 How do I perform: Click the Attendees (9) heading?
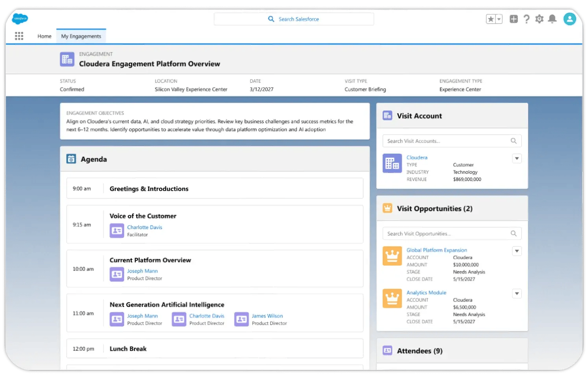click(x=420, y=351)
